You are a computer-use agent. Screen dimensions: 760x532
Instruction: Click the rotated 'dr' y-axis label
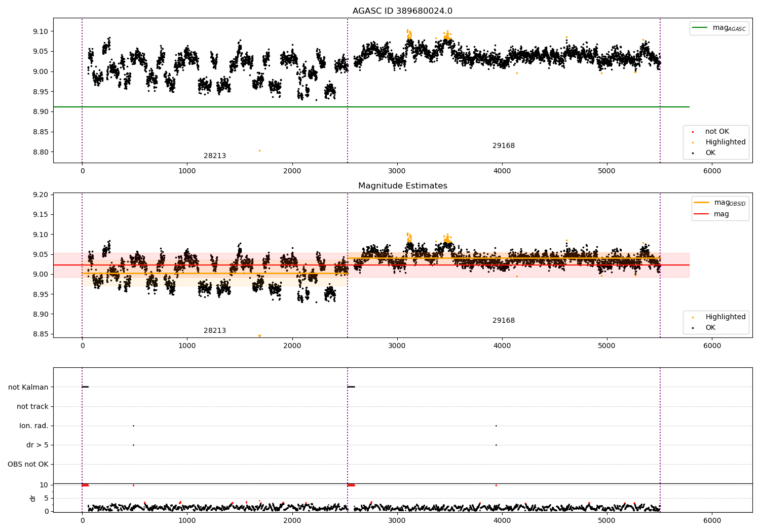click(x=33, y=498)
